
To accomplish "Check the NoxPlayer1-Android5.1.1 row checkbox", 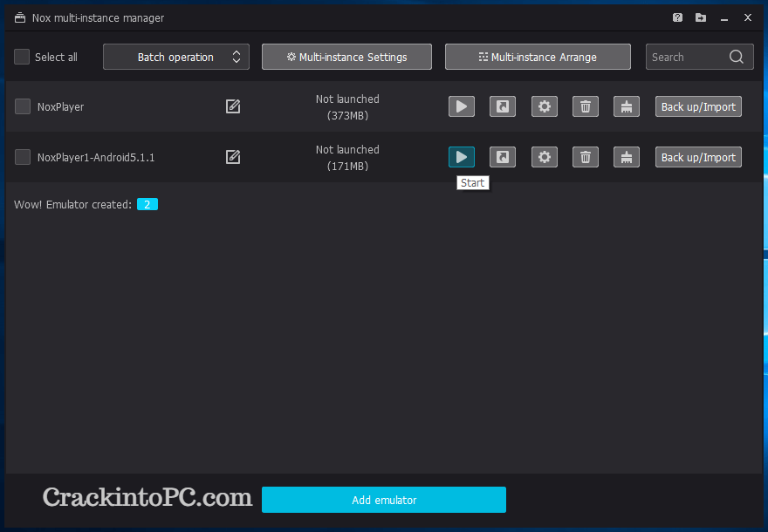I will click(23, 157).
